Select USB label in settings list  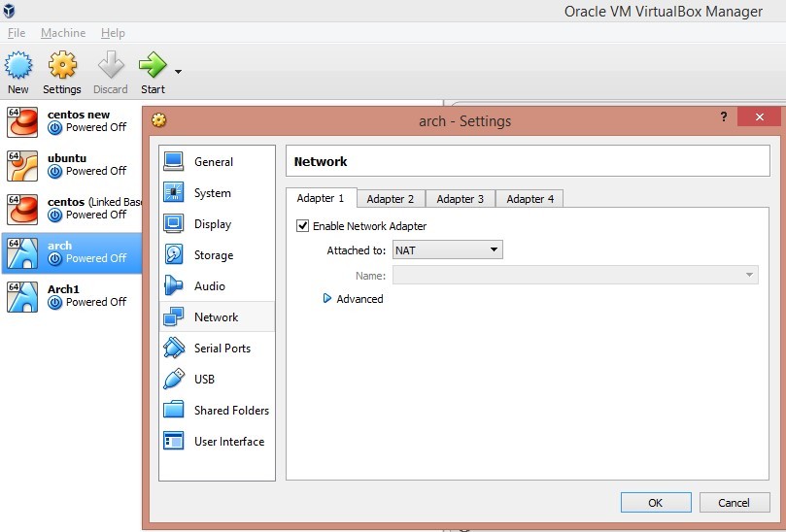point(205,380)
